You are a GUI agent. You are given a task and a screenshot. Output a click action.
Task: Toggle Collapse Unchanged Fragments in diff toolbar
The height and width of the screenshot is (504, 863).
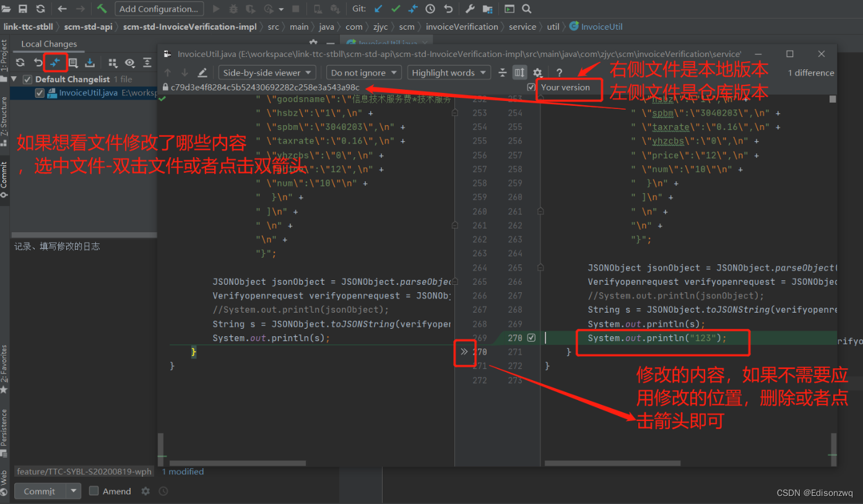click(503, 72)
